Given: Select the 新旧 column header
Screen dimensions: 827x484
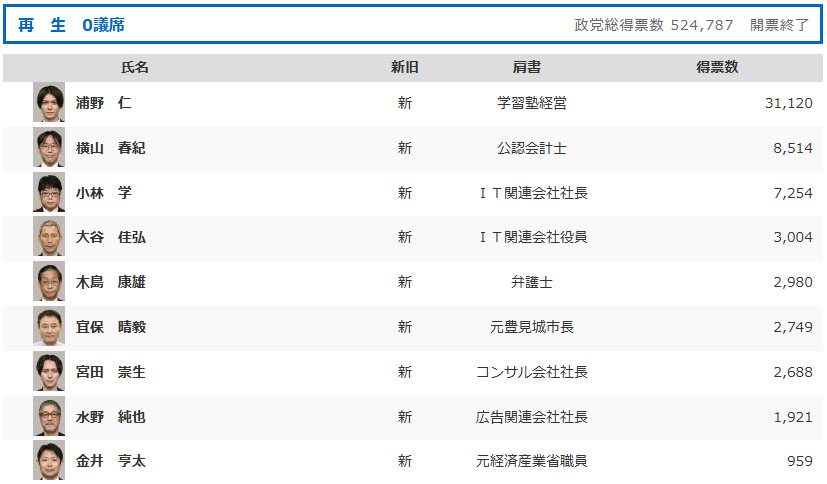Looking at the screenshot, I should coord(405,67).
